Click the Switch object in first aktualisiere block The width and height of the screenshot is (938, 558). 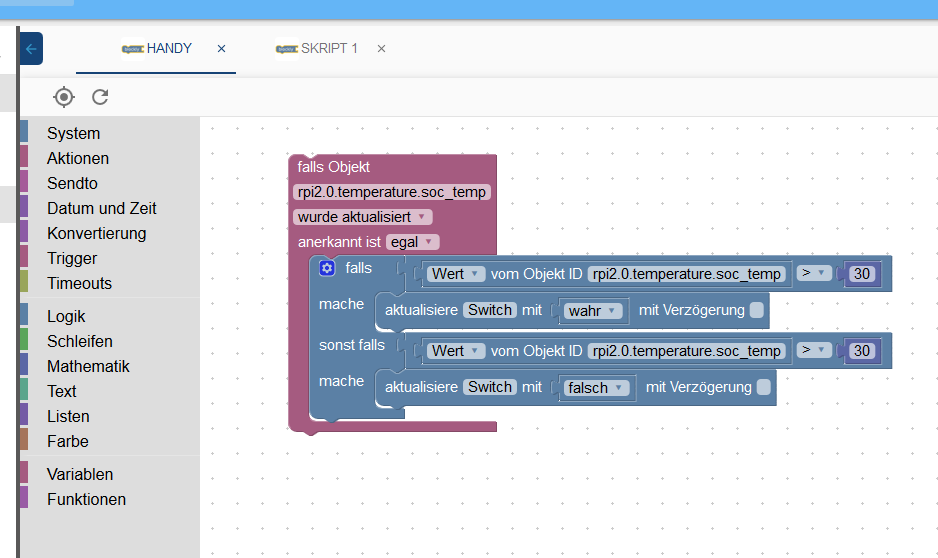[x=490, y=310]
